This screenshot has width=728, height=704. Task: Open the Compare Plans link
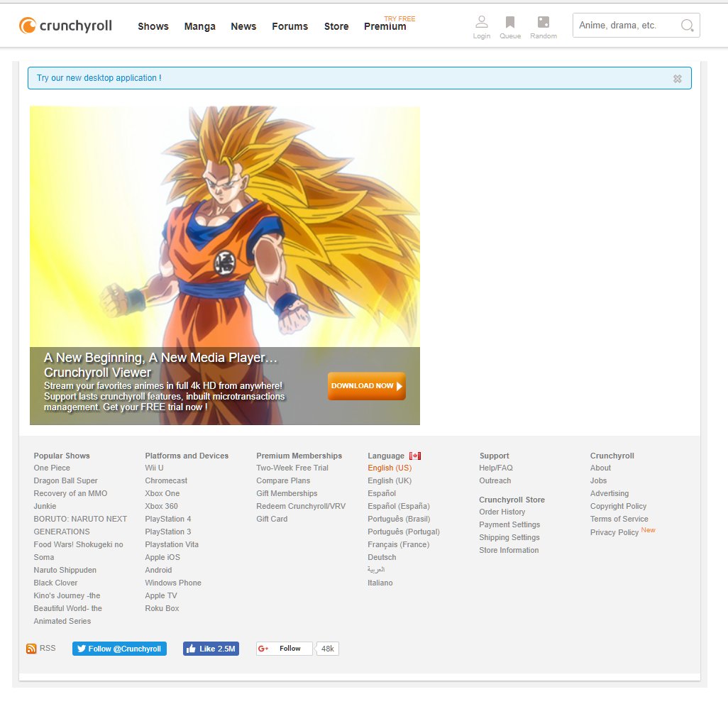(x=283, y=480)
